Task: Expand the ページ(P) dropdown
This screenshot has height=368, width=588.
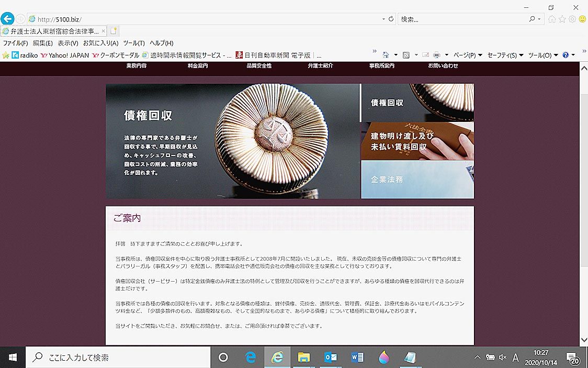Action: point(467,55)
